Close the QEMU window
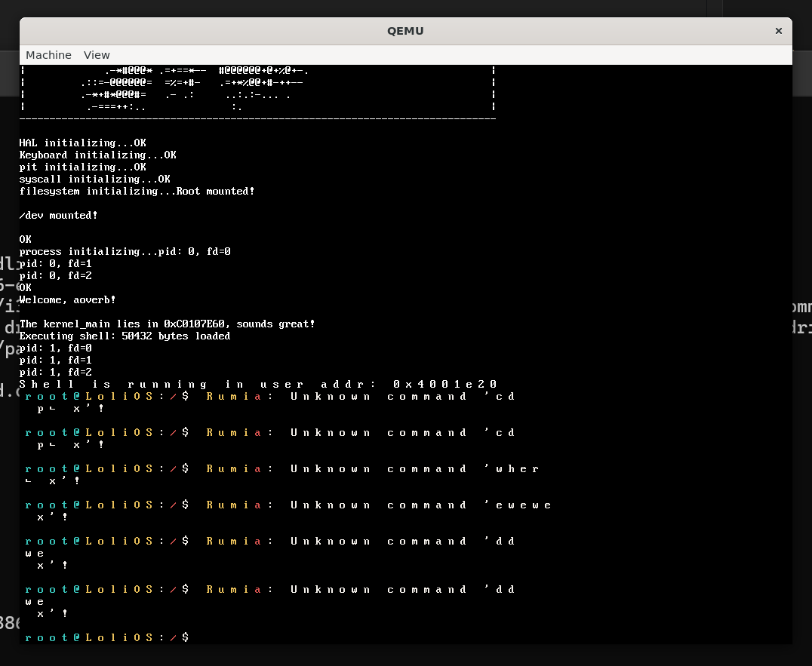Viewport: 812px width, 666px height. [x=778, y=31]
